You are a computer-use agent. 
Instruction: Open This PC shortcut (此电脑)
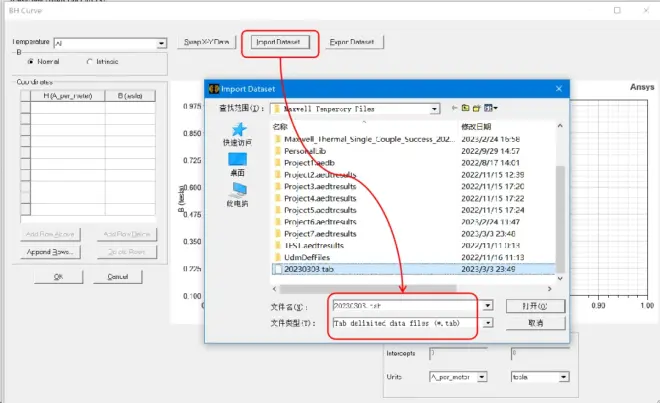[238, 195]
